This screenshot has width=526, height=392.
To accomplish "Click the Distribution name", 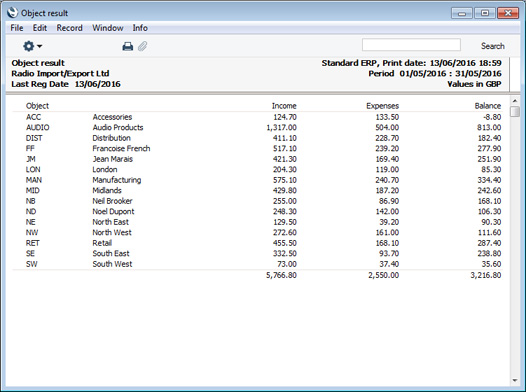I will [x=111, y=138].
